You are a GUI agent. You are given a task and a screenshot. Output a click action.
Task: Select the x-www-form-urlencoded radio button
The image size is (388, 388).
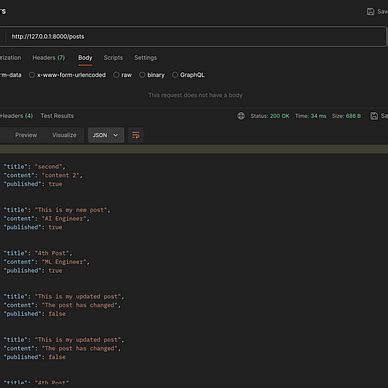[32, 75]
